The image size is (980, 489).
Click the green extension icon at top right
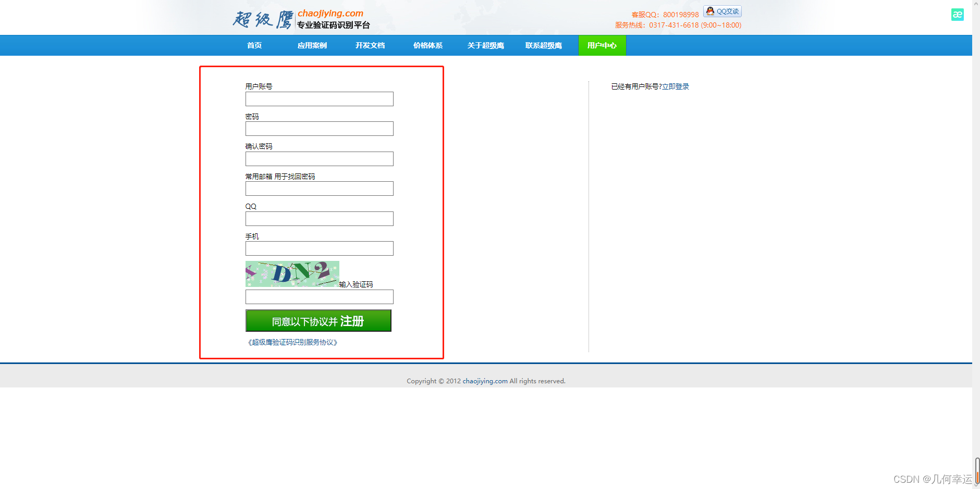[x=957, y=15]
